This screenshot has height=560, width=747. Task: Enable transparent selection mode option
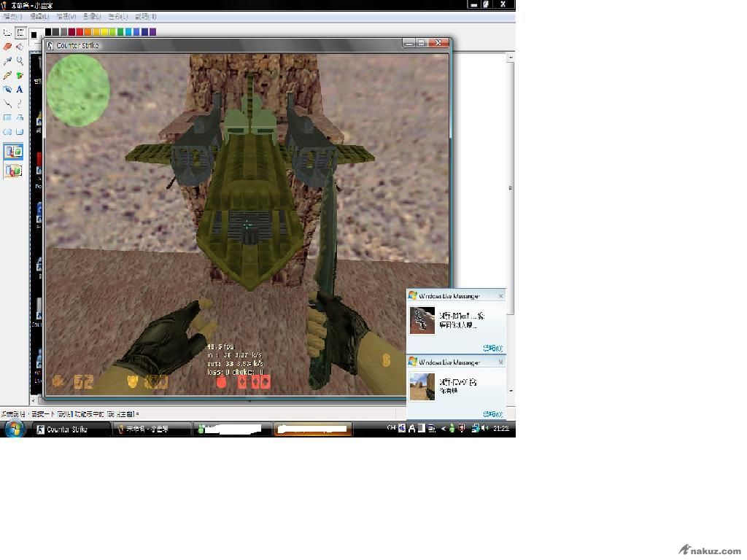(x=13, y=171)
